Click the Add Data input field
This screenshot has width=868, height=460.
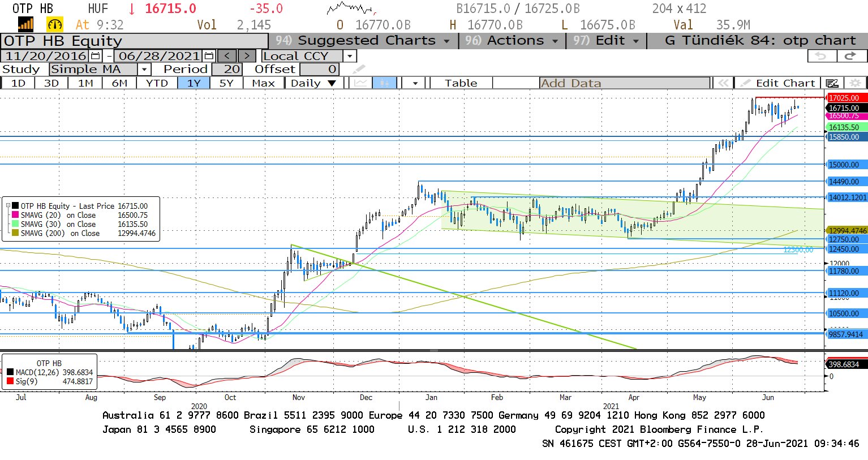click(x=624, y=83)
